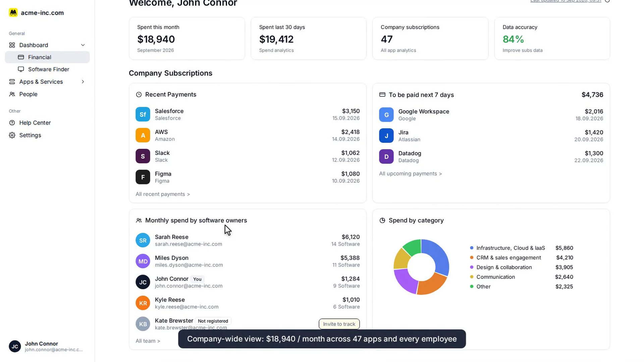Click the Figma black app icon
644x362 pixels.
[x=143, y=177]
